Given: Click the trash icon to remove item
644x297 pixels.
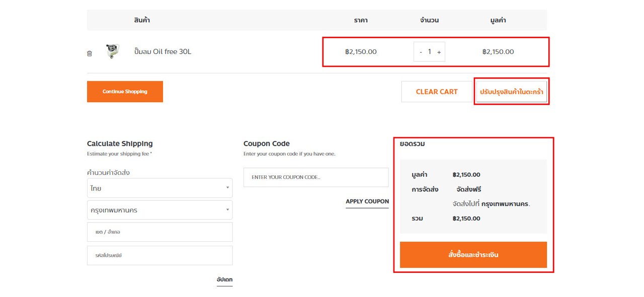Looking at the screenshot, I should click(90, 53).
